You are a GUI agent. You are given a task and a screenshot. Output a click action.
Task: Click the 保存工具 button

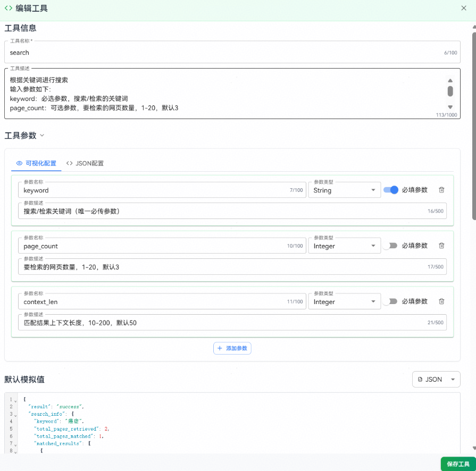tap(458, 464)
